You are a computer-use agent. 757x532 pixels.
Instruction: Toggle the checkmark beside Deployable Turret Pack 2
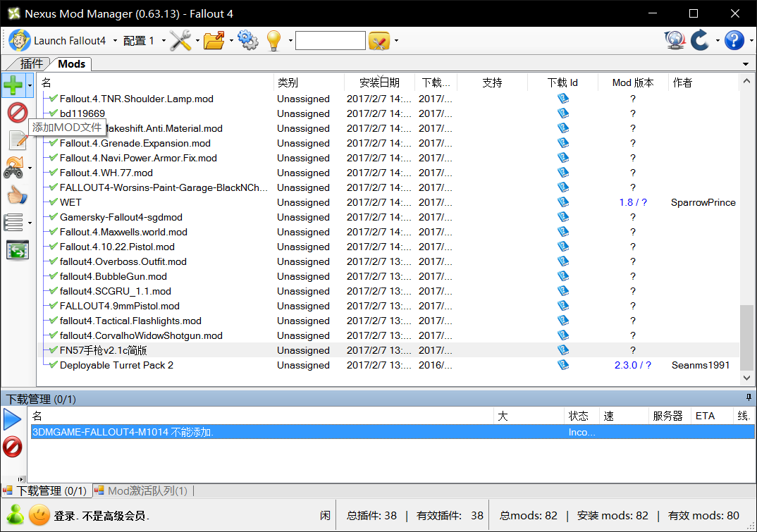tap(52, 365)
